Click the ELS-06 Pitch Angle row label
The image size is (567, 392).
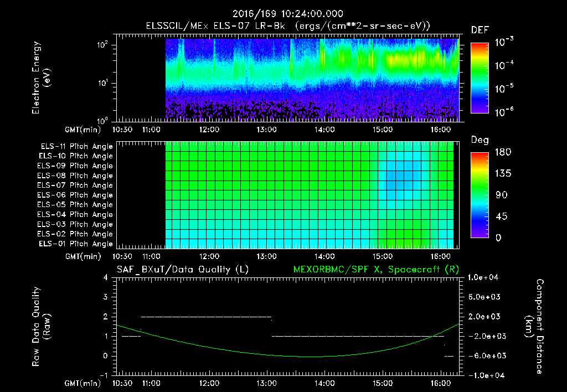coord(75,195)
